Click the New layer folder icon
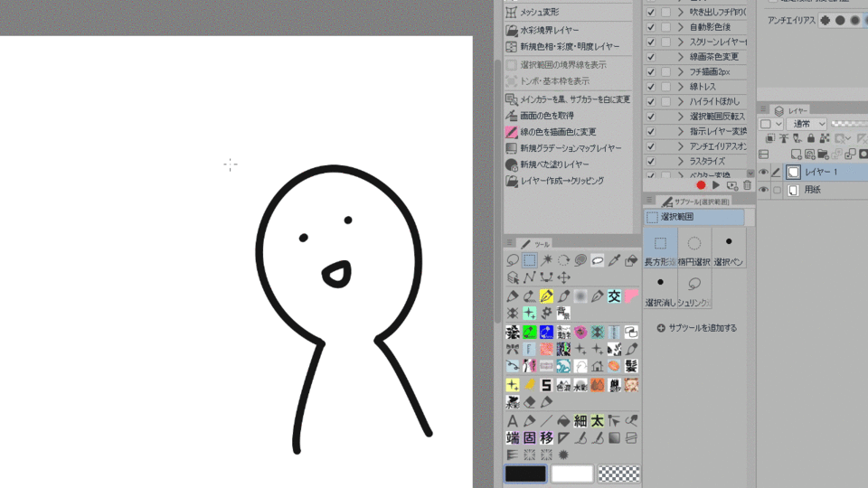868x488 pixels. (x=823, y=154)
